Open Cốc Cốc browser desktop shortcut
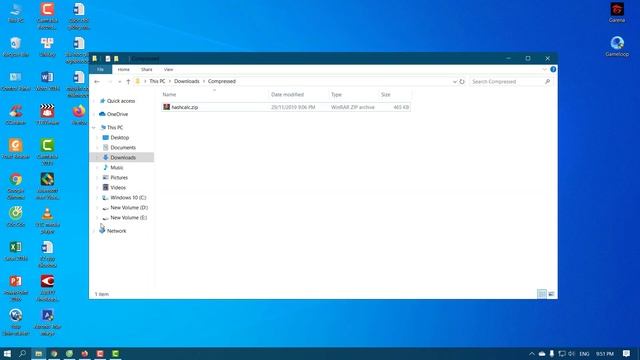Viewport: 640px width, 360px height. coord(16,217)
